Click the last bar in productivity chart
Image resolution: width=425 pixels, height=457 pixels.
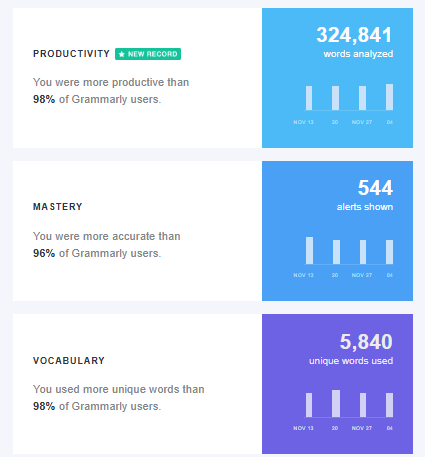(x=389, y=97)
